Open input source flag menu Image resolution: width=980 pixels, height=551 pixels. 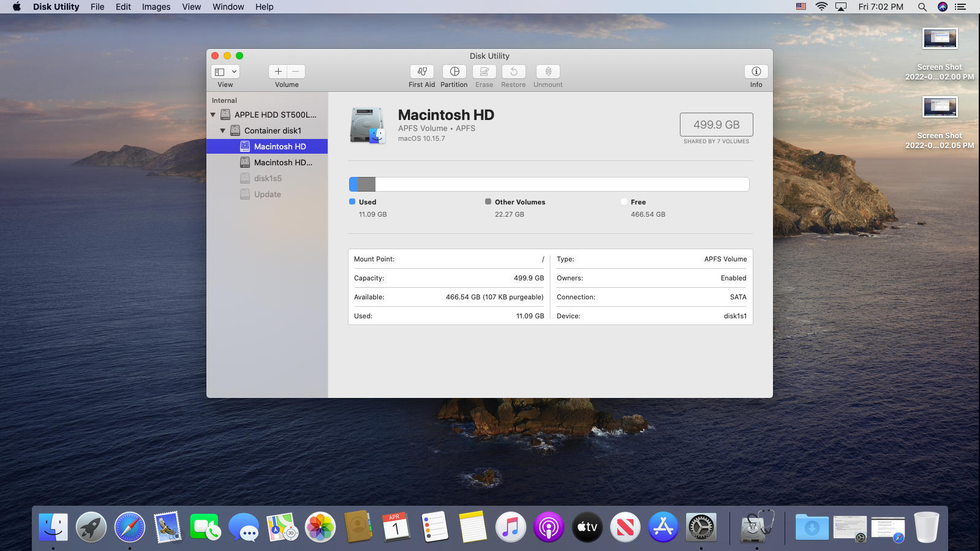point(801,7)
